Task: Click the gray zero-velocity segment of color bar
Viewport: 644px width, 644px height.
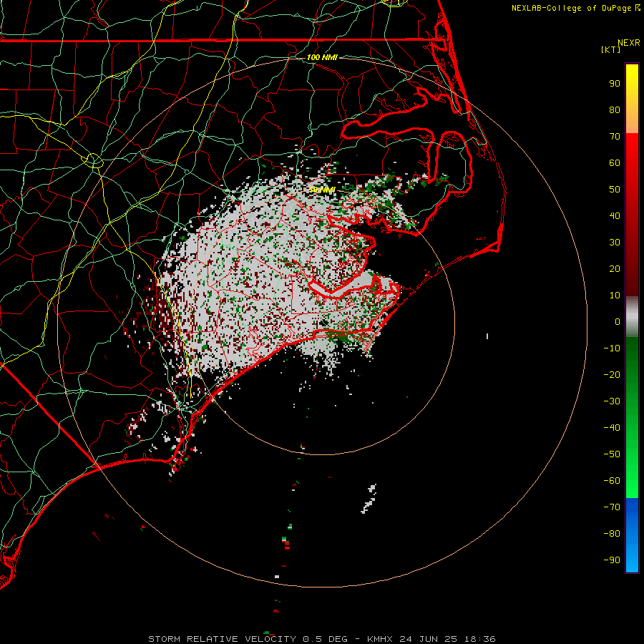Action: pos(632,317)
